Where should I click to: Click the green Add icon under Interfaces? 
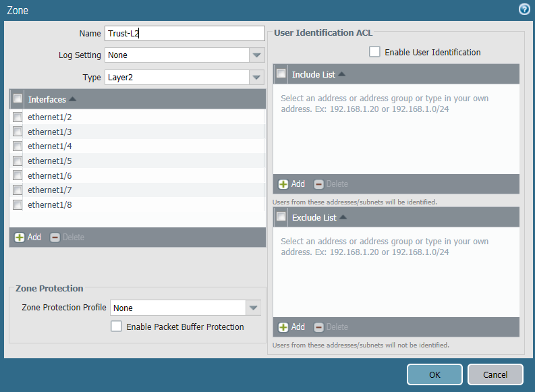tap(20, 237)
